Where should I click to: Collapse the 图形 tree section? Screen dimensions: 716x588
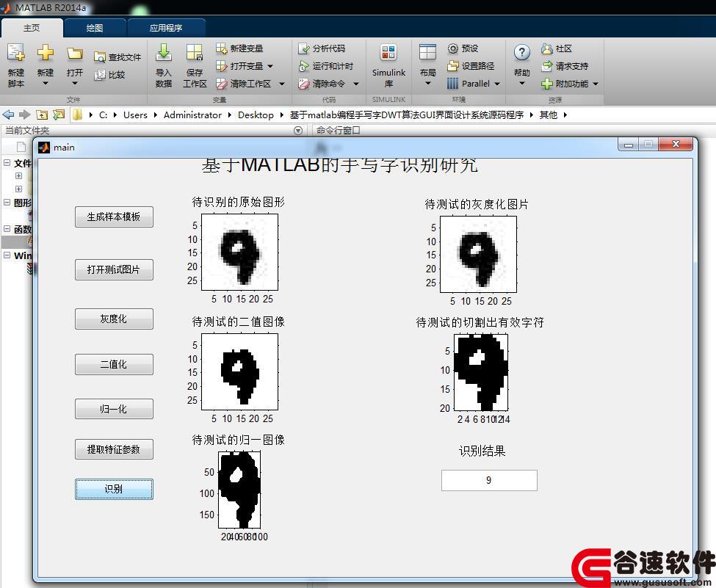[7, 202]
